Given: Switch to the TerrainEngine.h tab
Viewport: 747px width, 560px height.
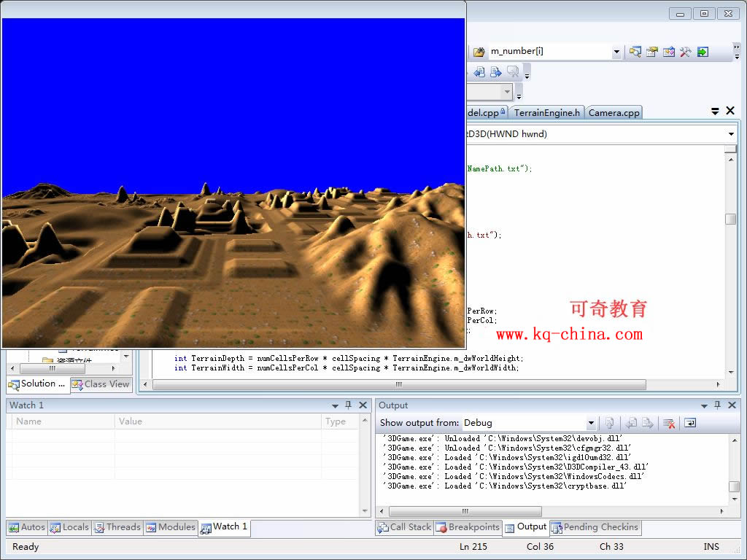Looking at the screenshot, I should pos(546,112).
